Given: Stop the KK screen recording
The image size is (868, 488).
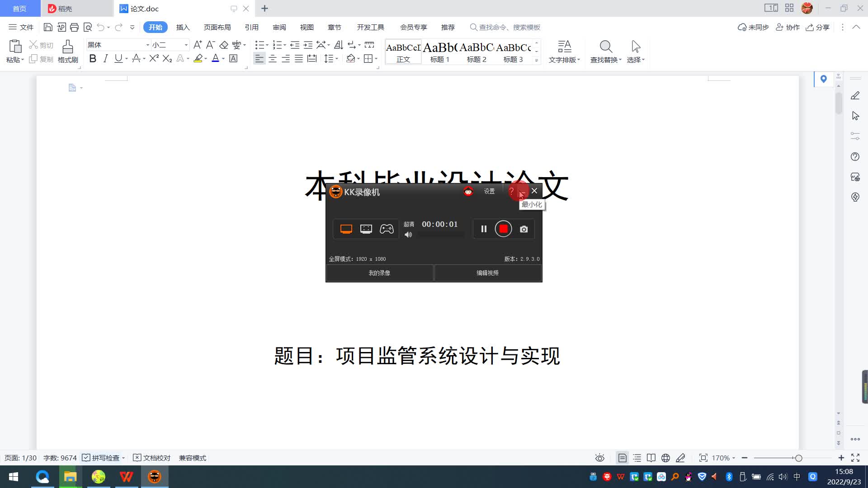Looking at the screenshot, I should coord(503,229).
